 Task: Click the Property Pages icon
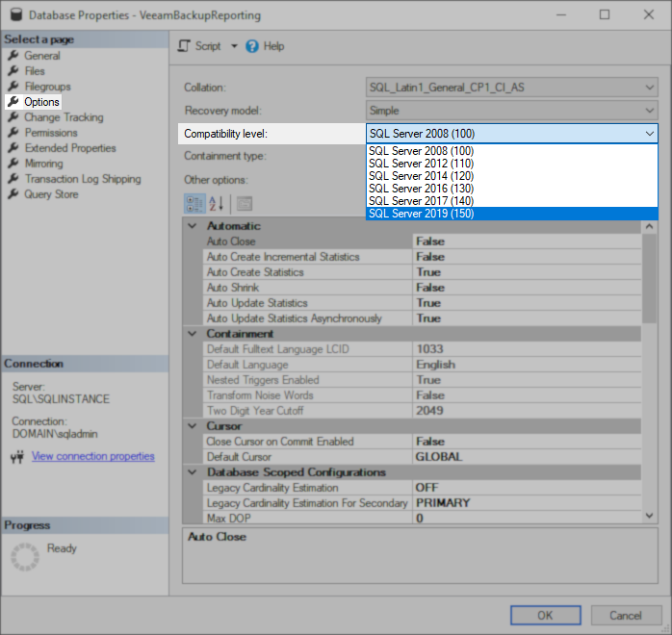[x=245, y=203]
